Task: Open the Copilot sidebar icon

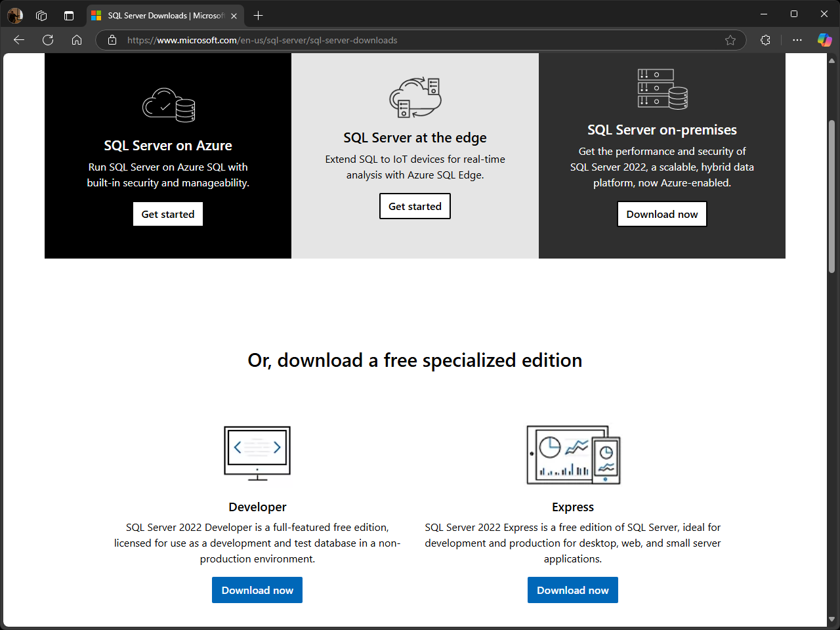Action: (824, 40)
